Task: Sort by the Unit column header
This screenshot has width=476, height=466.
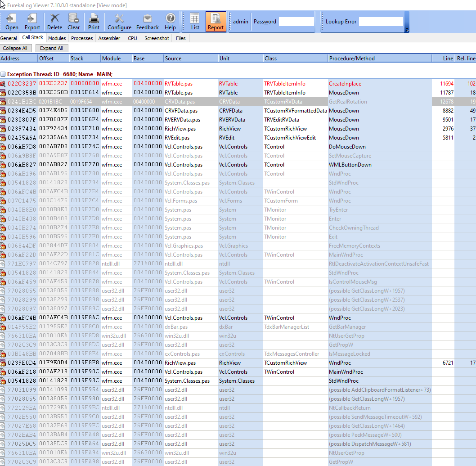Action: pos(240,59)
